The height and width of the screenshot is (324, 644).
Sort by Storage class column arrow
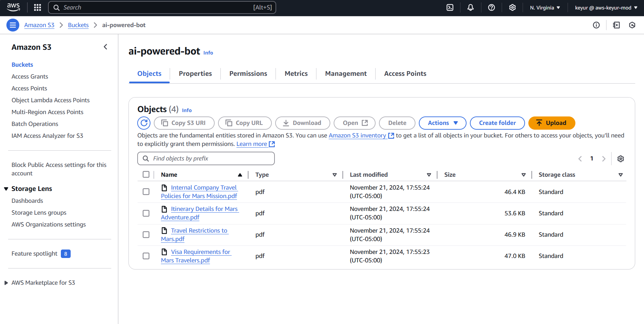(x=621, y=175)
